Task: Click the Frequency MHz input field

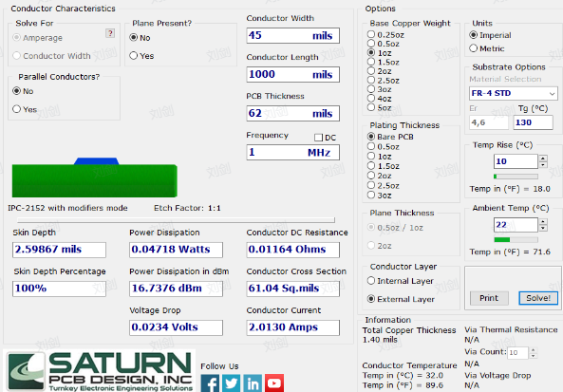Action: [x=293, y=152]
